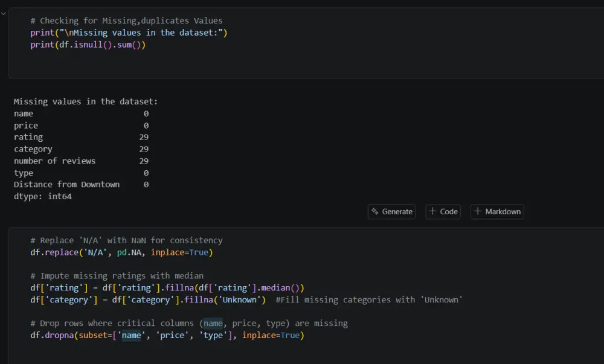The height and width of the screenshot is (364, 604).
Task: Place cursor on rating fillna median line
Action: tap(167, 288)
